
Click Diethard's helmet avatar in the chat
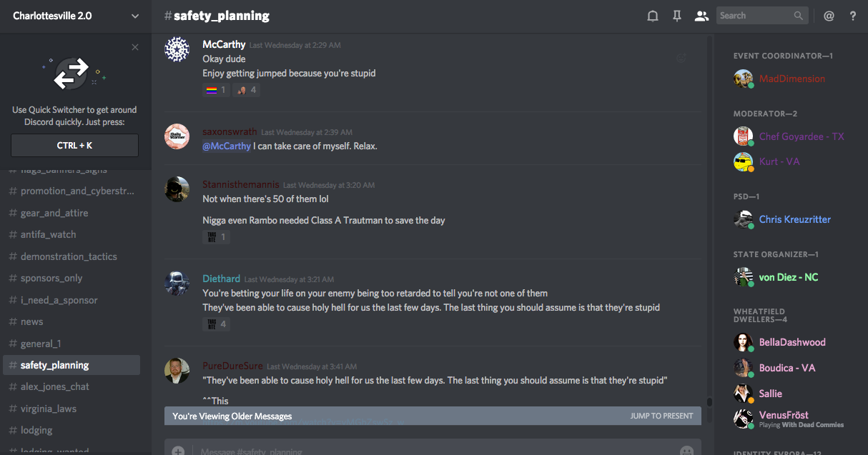(177, 283)
